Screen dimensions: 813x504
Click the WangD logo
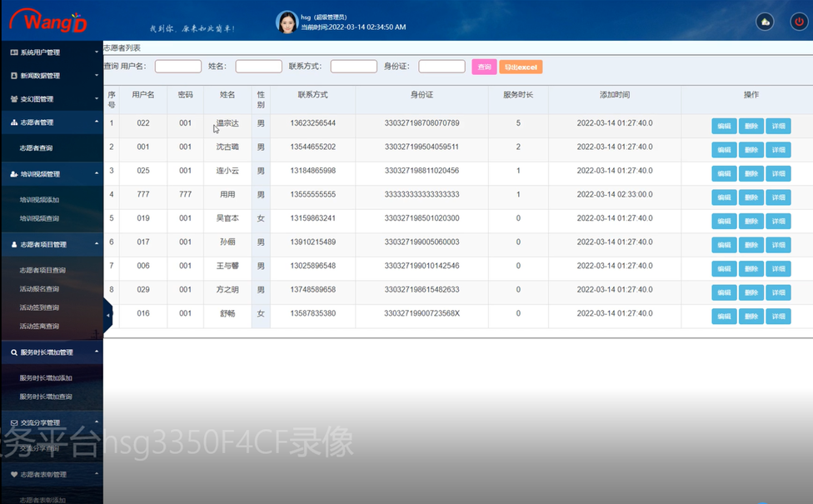48,21
